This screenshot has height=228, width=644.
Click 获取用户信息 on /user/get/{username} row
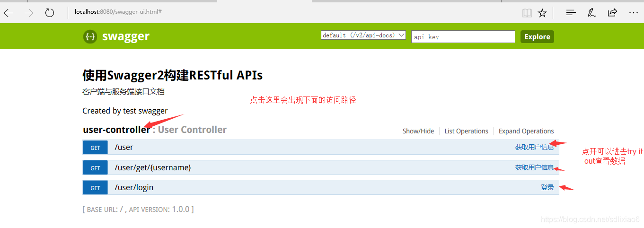click(x=534, y=167)
